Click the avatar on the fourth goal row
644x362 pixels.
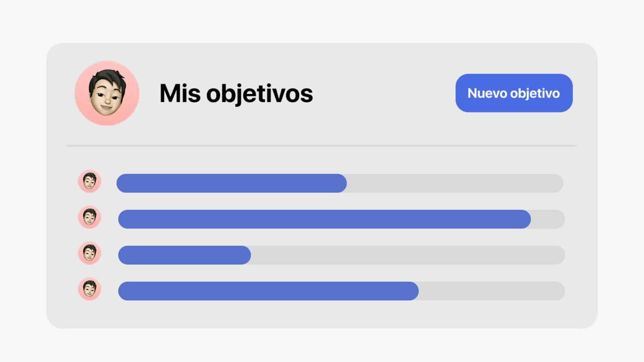tap(90, 289)
